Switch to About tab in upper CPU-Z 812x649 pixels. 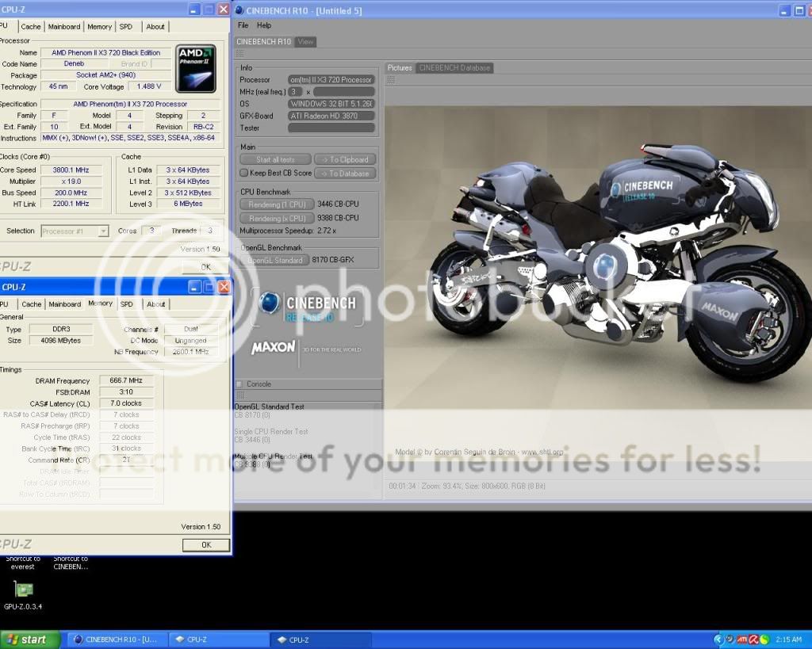pos(155,26)
